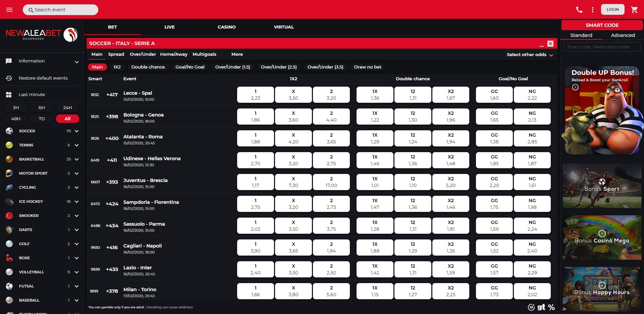The image size is (644, 314).
Task: Expand the Information section
Action: (x=77, y=62)
